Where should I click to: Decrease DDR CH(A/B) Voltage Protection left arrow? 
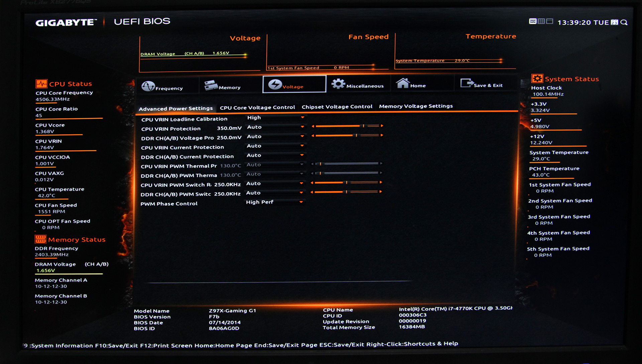click(313, 136)
